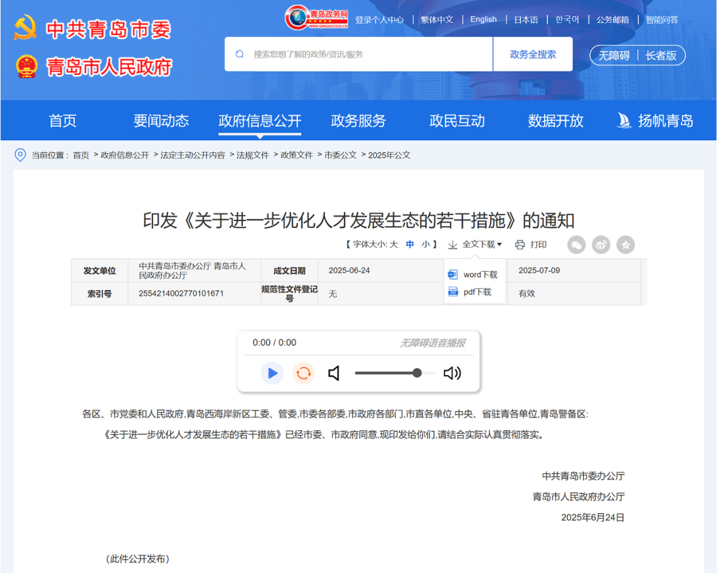The width and height of the screenshot is (728, 580).
Task: Click the 政务全搜索 search button
Action: click(x=533, y=54)
